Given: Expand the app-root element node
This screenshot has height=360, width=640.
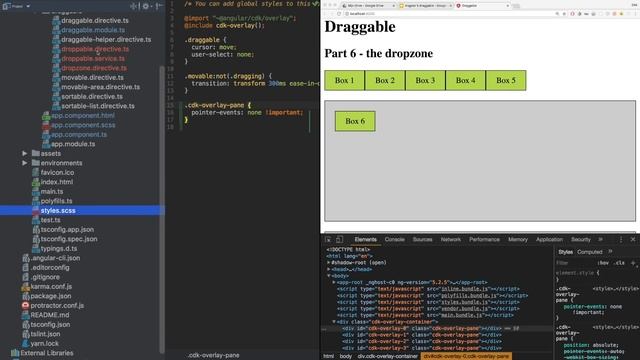Looking at the screenshot, I should tap(334, 282).
